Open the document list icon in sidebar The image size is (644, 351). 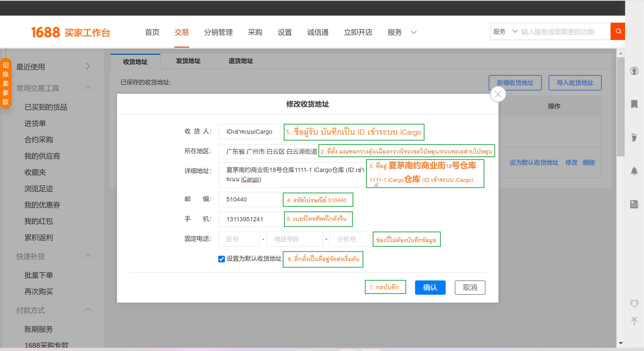point(634,204)
